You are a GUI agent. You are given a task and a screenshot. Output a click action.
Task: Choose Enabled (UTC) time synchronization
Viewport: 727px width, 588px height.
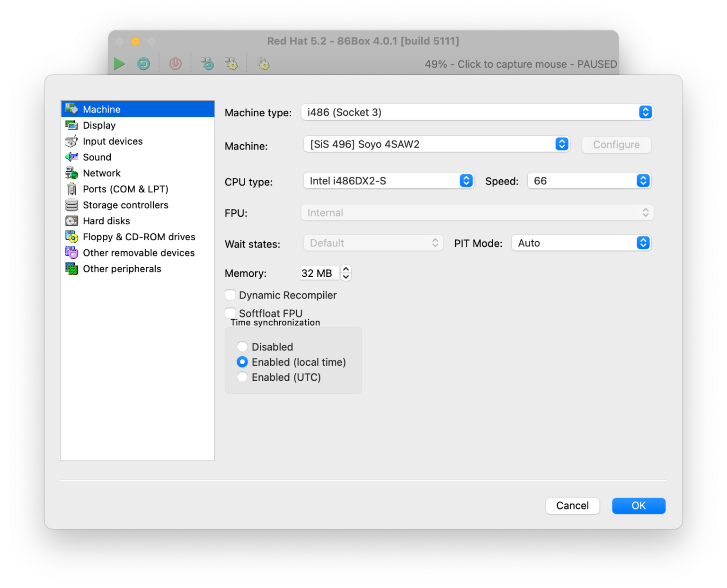pyautogui.click(x=242, y=377)
